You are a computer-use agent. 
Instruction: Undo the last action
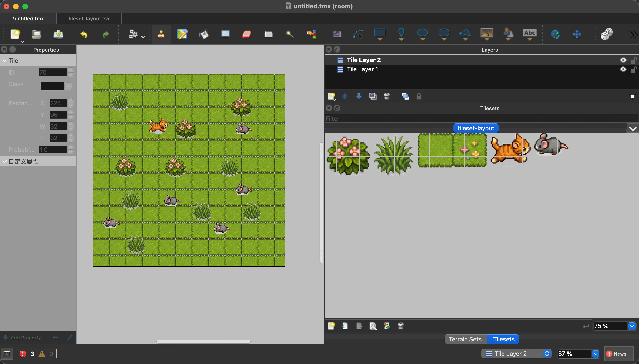[84, 34]
